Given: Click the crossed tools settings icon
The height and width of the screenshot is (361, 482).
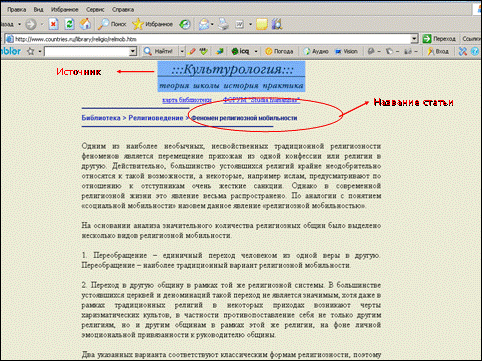Looking at the screenshot, I should [x=463, y=51].
